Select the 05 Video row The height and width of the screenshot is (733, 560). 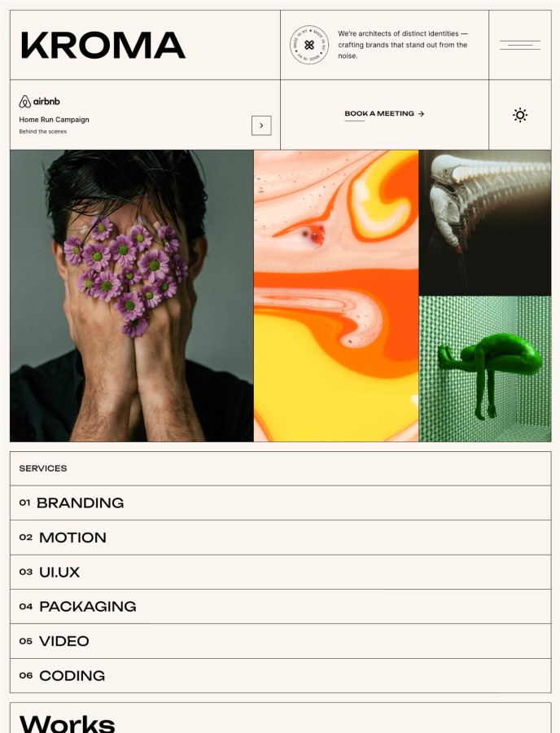(x=280, y=641)
